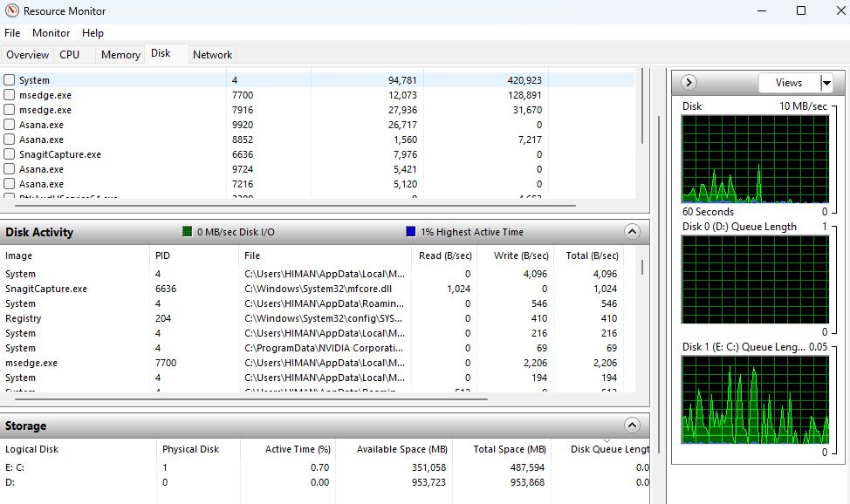Collapse the Storage section

631,426
